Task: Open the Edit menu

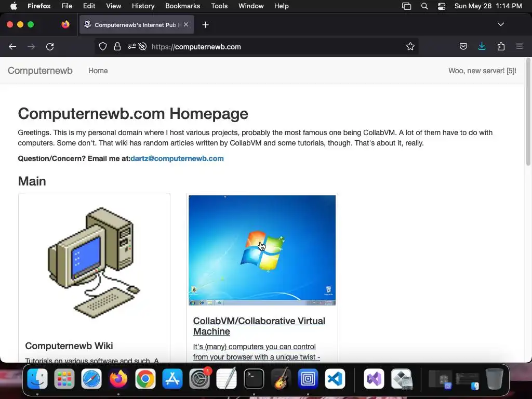Action: 89,6
